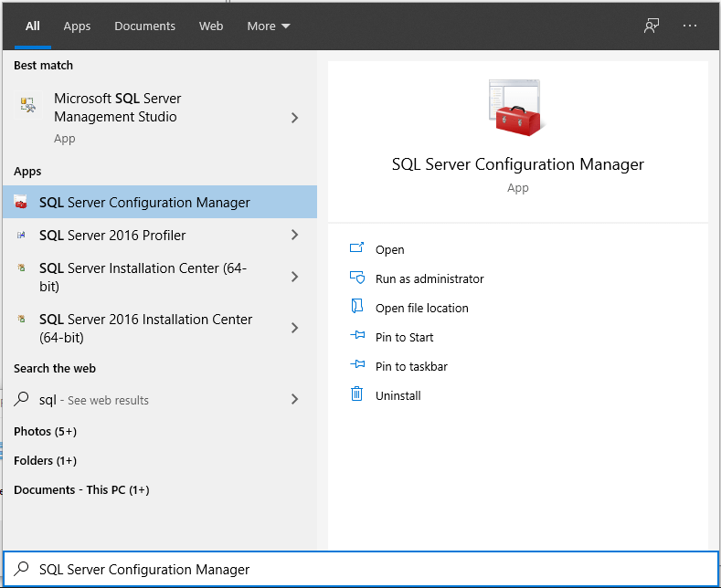Show the Photos (5+) results

[46, 431]
